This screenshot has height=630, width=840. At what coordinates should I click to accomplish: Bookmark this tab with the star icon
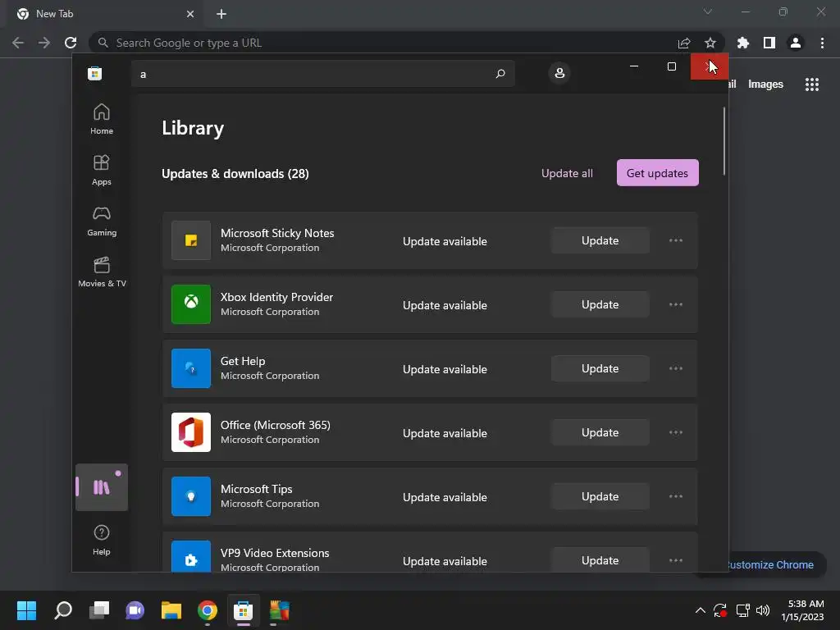(x=710, y=43)
